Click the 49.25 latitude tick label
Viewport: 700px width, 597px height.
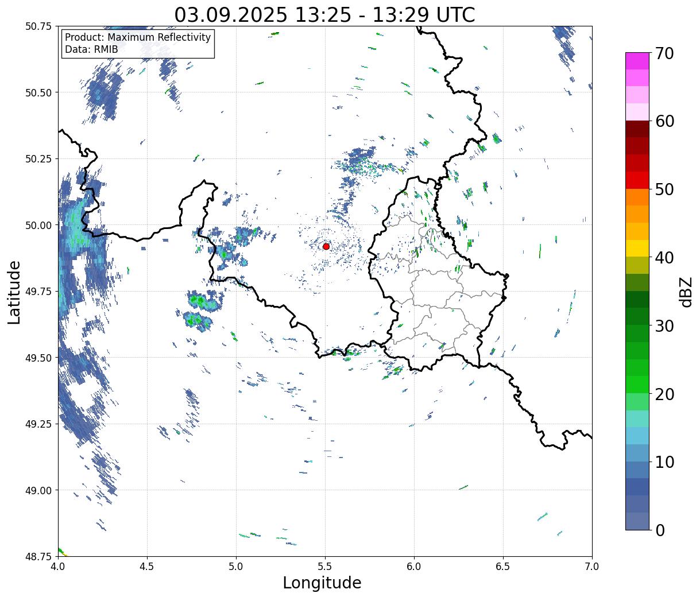click(x=38, y=424)
